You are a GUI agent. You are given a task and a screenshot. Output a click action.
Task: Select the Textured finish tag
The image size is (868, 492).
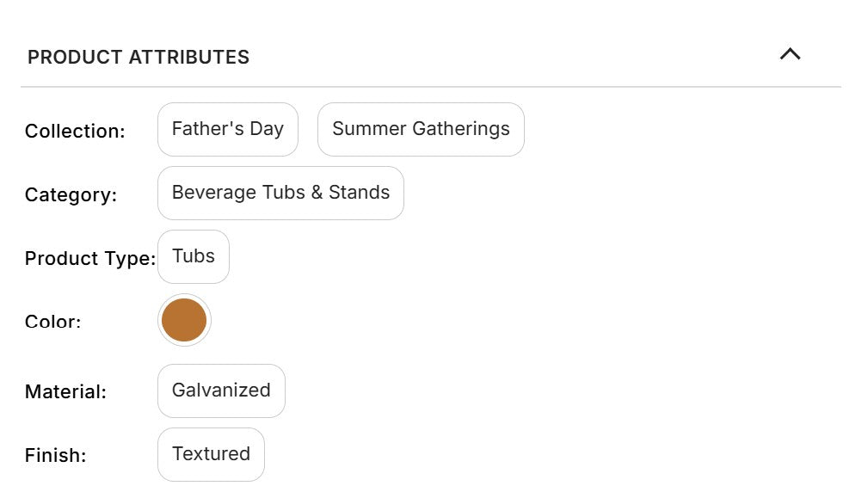pos(211,454)
